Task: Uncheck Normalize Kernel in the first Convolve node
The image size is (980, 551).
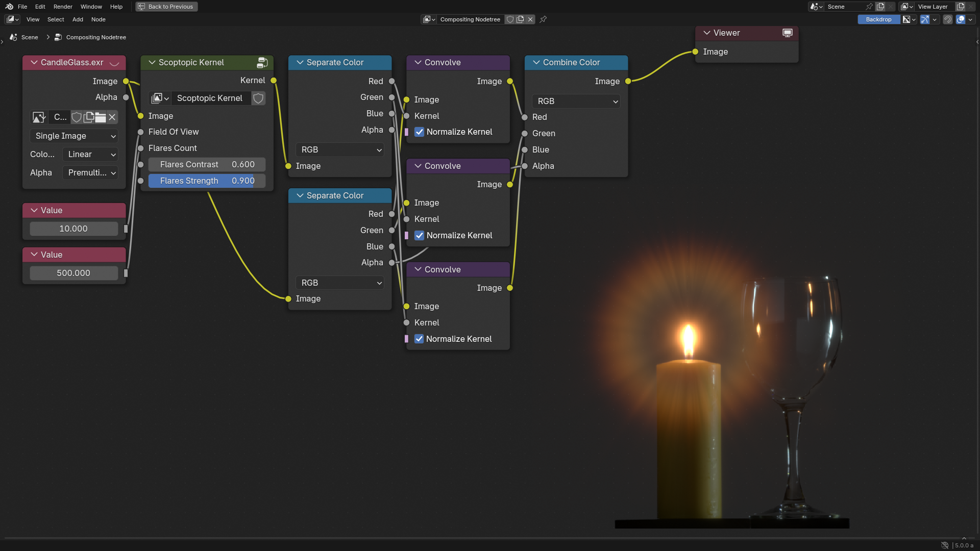Action: click(x=419, y=132)
